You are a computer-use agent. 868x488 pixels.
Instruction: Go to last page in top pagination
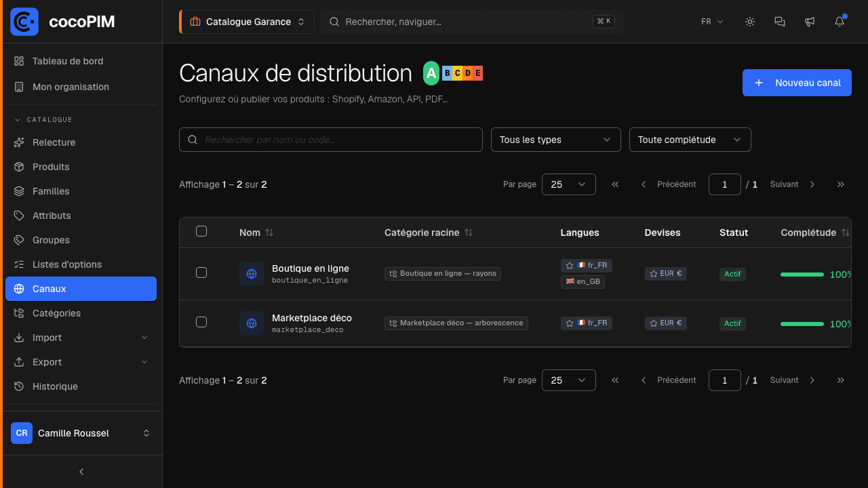pos(841,184)
